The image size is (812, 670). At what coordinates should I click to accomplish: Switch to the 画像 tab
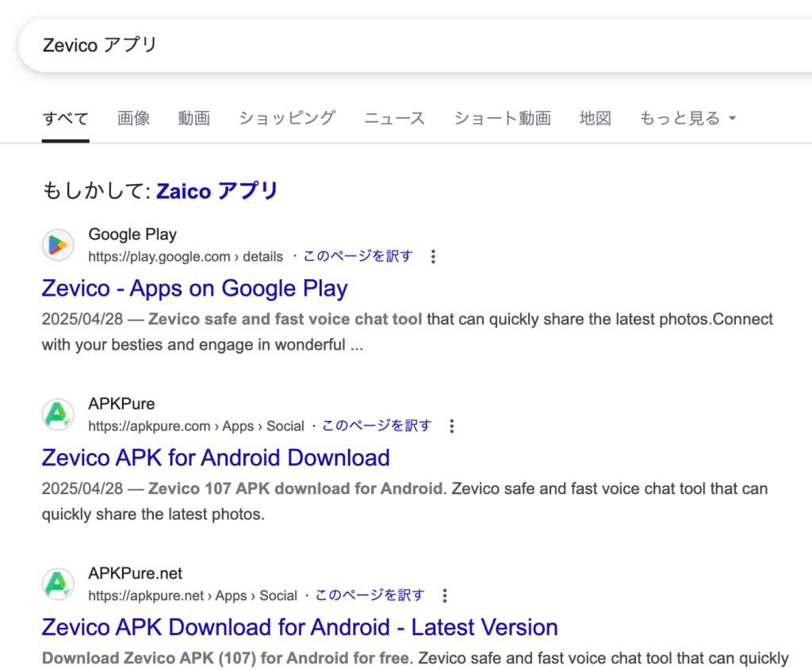[x=133, y=118]
